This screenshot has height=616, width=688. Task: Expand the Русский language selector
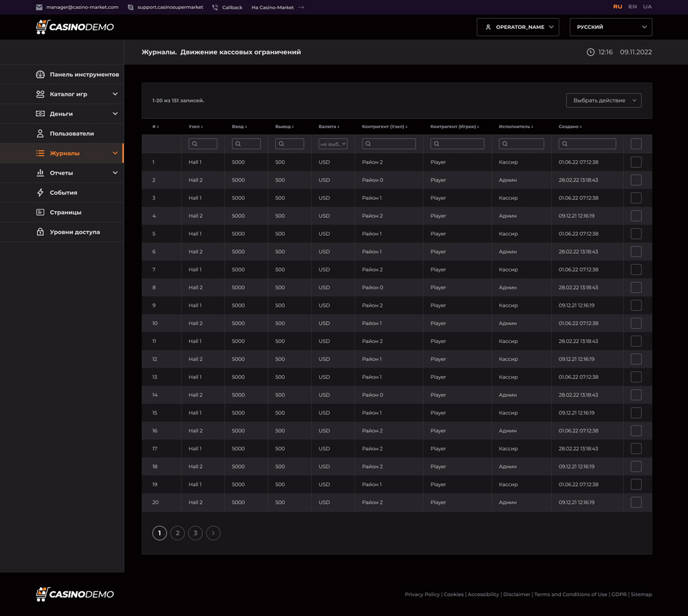pos(610,27)
